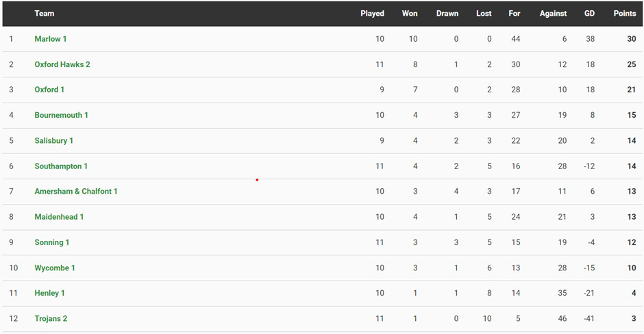Open the Trojans 2 team page
This screenshot has width=644, height=334.
tap(51, 318)
